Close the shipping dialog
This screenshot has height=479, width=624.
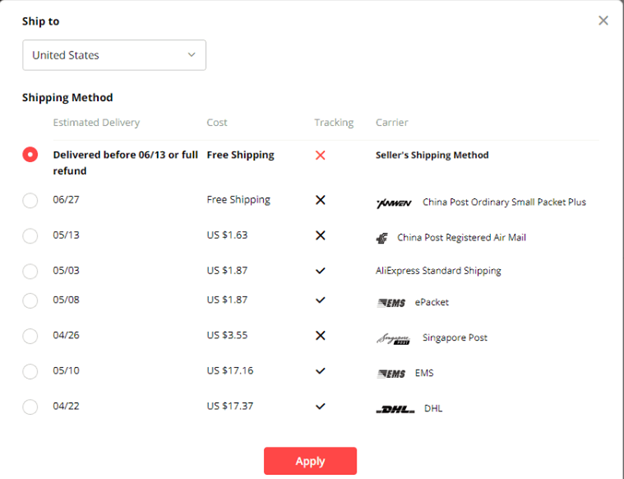[x=603, y=20]
